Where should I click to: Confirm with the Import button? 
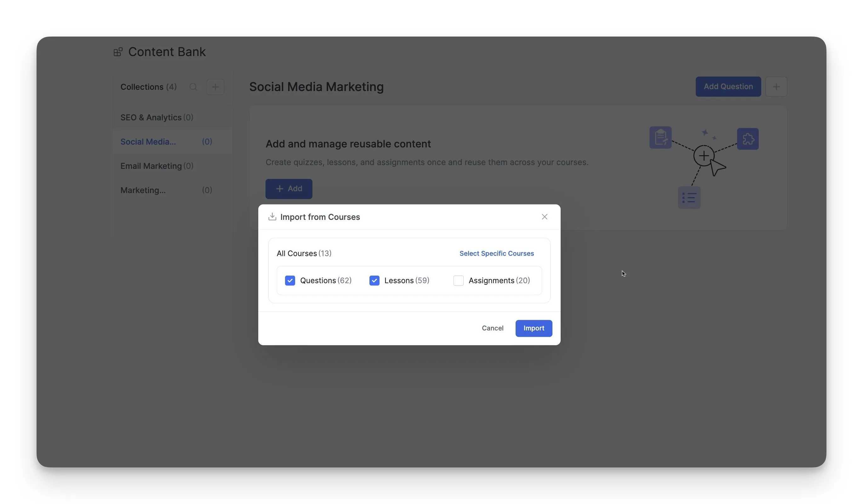(533, 328)
